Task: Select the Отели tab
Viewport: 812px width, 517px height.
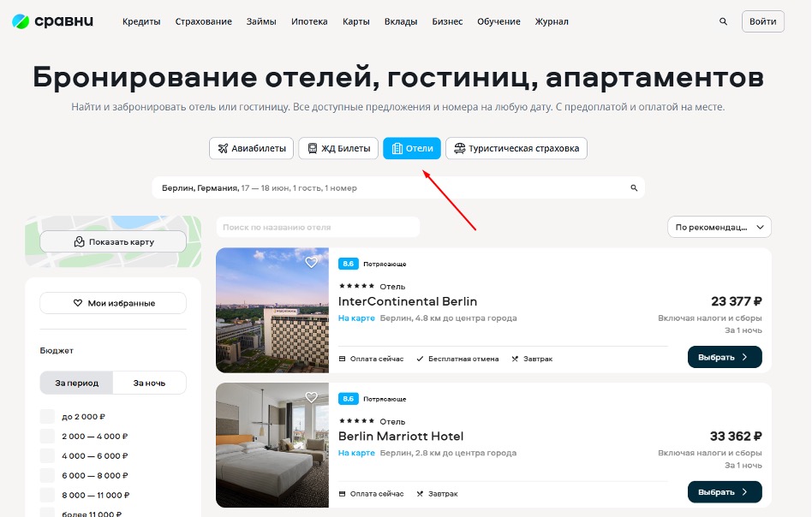Action: pyautogui.click(x=412, y=149)
